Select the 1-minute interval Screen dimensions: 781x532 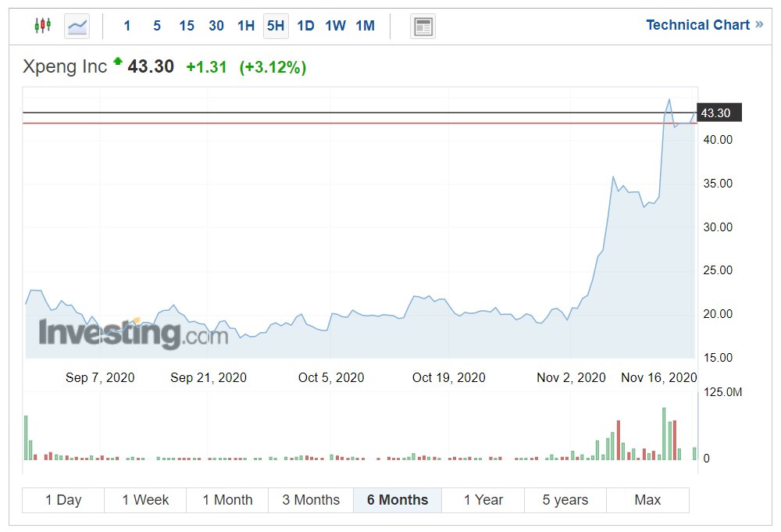(x=127, y=25)
